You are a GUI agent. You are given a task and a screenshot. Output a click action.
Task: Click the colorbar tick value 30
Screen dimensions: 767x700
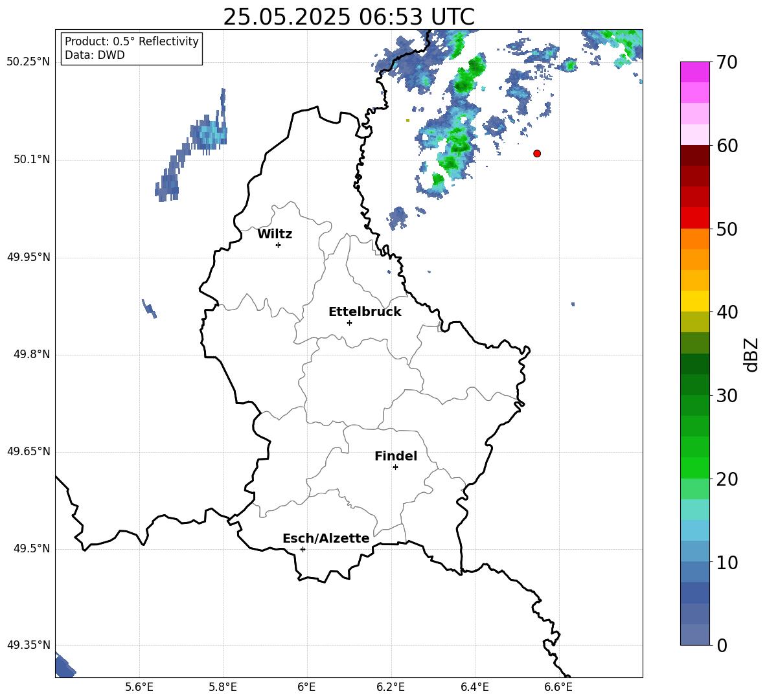coord(727,396)
